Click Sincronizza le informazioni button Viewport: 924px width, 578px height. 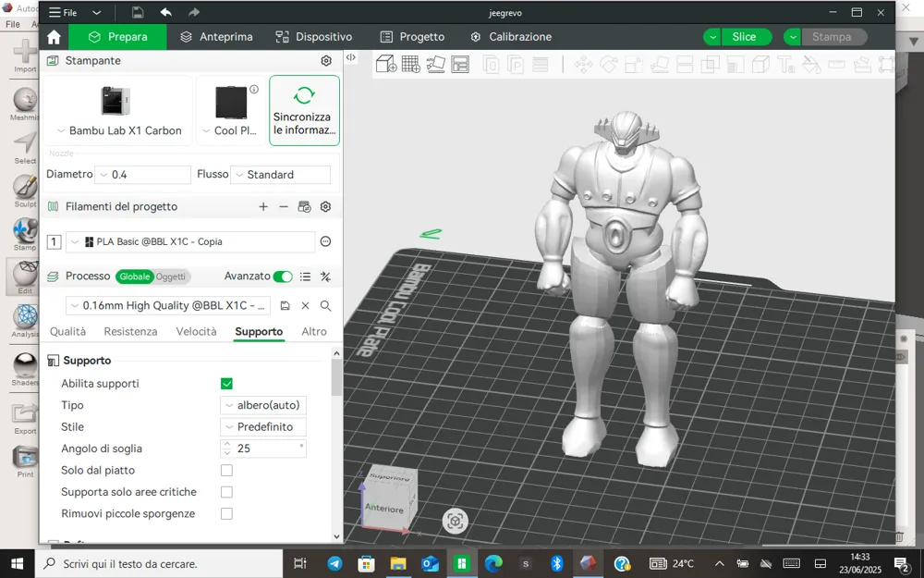(305, 110)
